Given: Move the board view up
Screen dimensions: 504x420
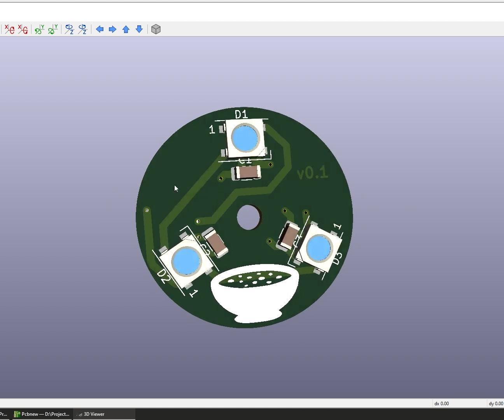Looking at the screenshot, I should click(126, 29).
